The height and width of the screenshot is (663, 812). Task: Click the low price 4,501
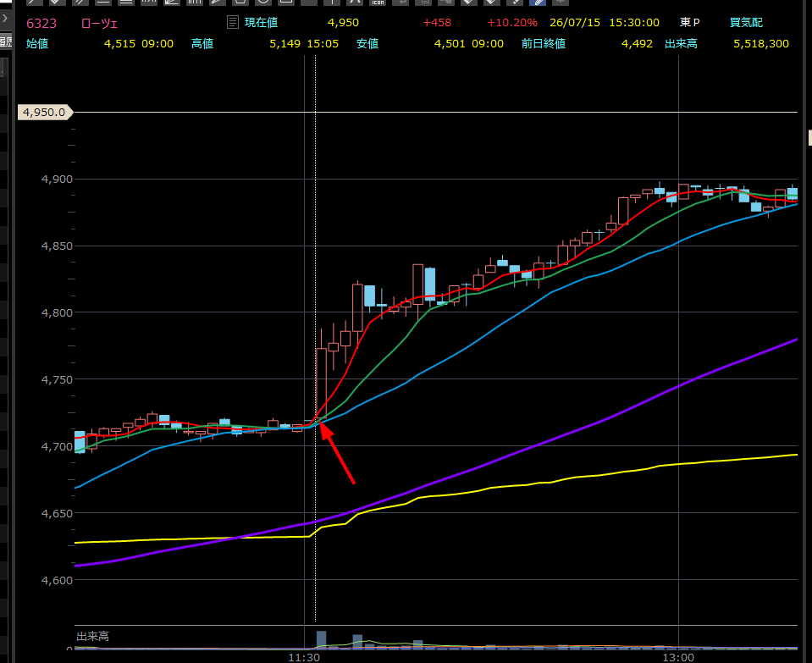point(450,43)
